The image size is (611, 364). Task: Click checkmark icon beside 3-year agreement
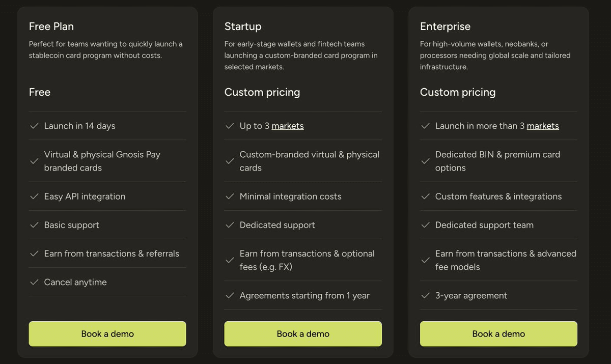pyautogui.click(x=425, y=295)
